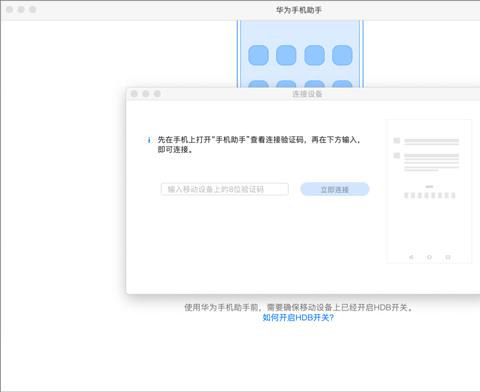Image resolution: width=480 pixels, height=392 pixels.
Task: Minimize the 连接设备 dialog window
Action: coord(146,94)
